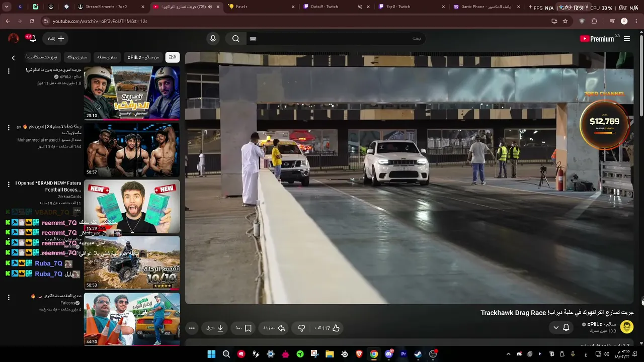This screenshot has height=362, width=644.
Task: Open Adobe Premiere Pro from the taskbar
Action: (x=404, y=354)
